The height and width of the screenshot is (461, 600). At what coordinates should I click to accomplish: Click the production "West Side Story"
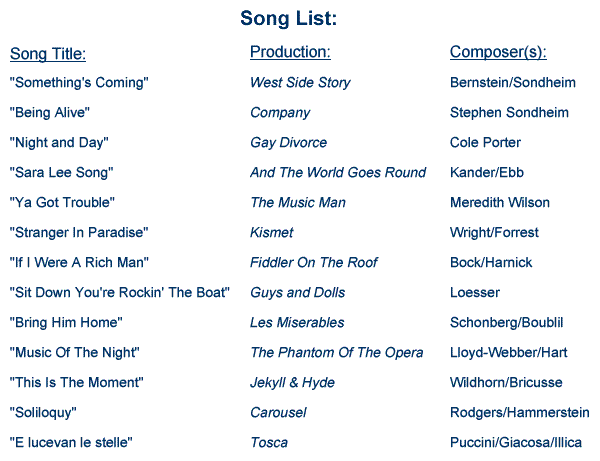300,83
